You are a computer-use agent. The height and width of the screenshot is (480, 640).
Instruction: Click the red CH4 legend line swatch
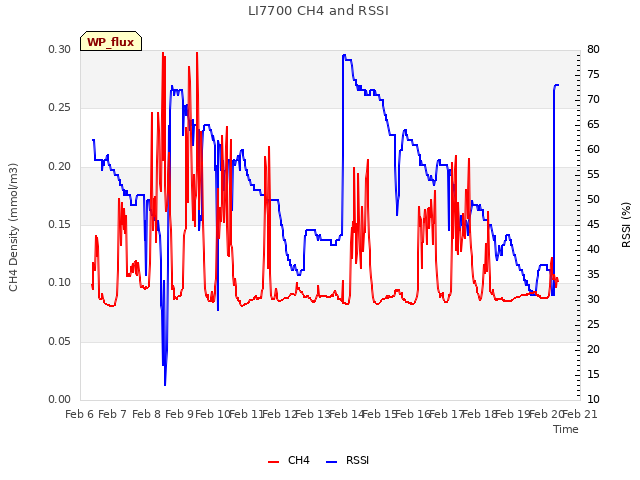click(273, 462)
